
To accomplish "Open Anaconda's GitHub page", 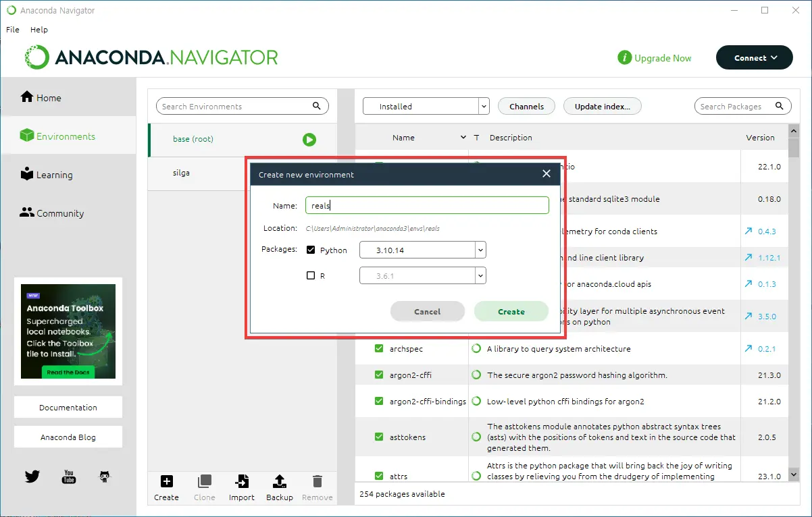I will [x=105, y=476].
